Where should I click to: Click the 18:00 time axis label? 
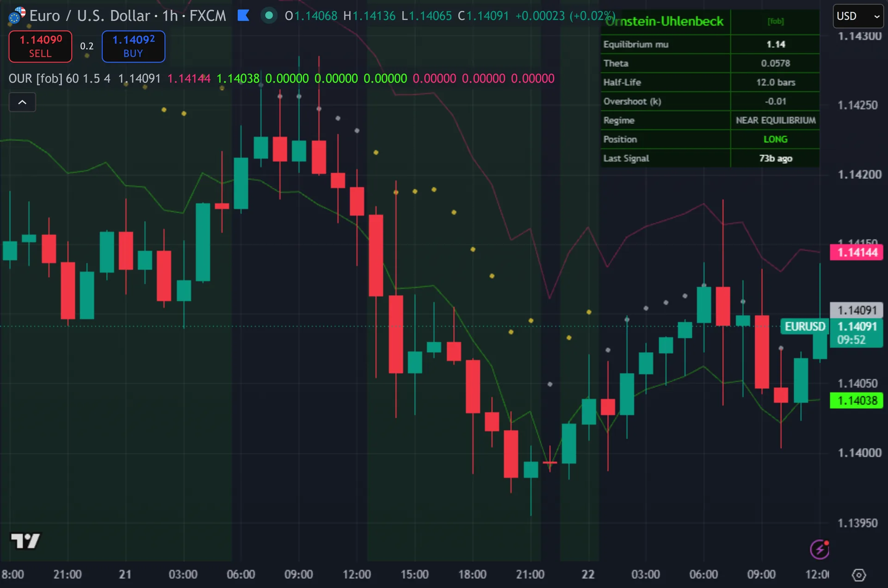pos(472,575)
